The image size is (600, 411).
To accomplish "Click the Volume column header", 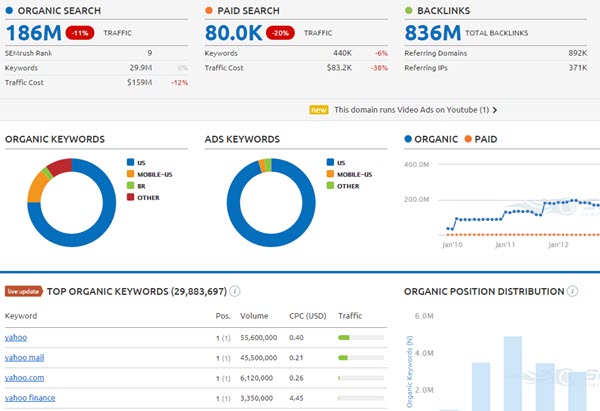I will (254, 316).
